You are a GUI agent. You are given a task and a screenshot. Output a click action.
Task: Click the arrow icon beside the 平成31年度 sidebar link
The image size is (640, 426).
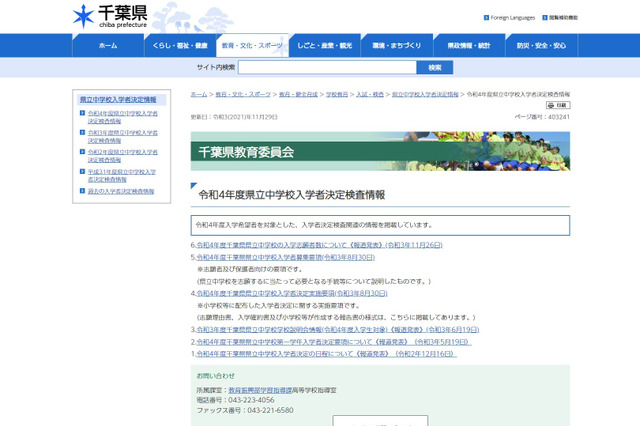82,171
